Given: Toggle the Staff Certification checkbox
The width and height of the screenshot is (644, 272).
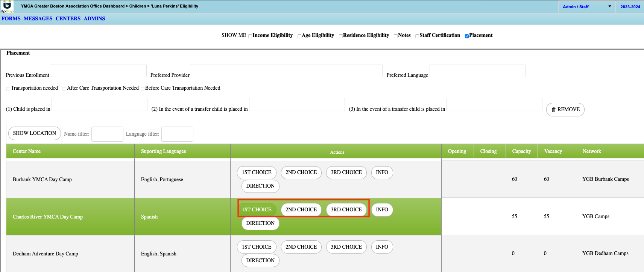Looking at the screenshot, I should click(x=417, y=36).
